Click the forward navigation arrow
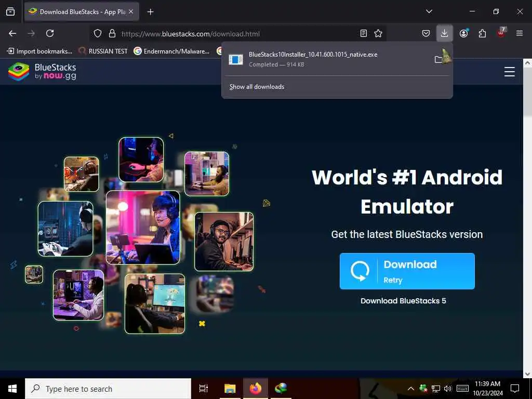This screenshot has width=532, height=399. 31,33
